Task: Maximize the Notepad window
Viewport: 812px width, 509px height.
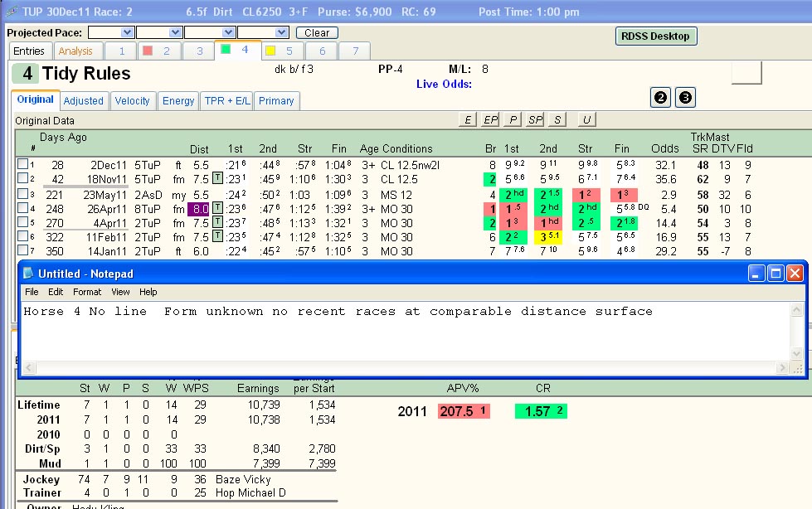Action: [x=776, y=274]
